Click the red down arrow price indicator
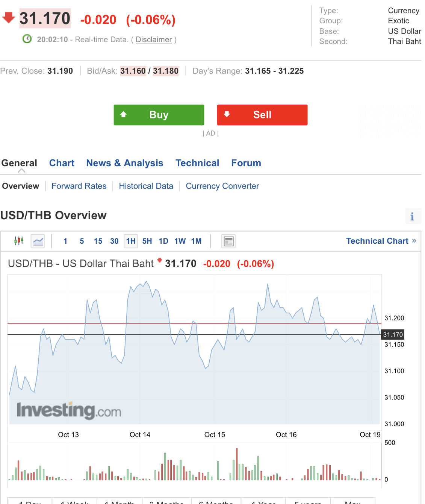The image size is (425, 504). pyautogui.click(x=8, y=18)
